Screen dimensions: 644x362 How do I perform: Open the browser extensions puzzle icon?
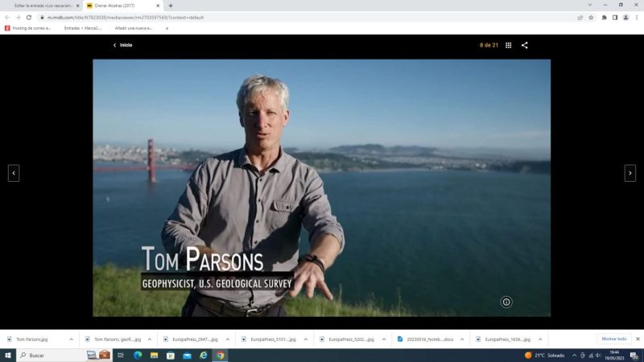click(604, 17)
